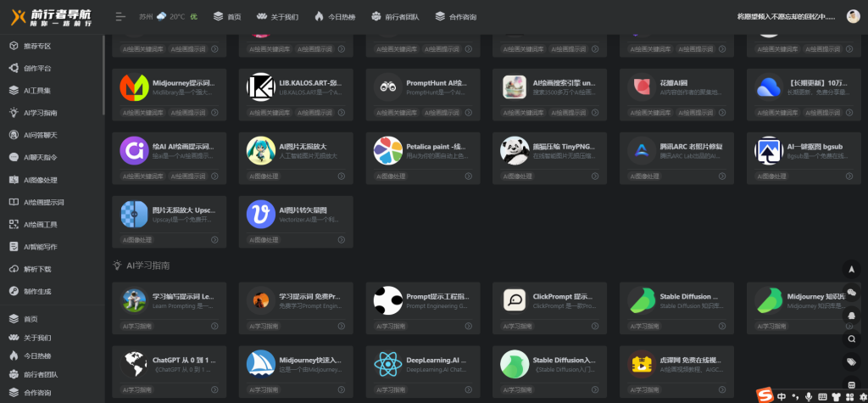
Task: Open AI图像处理 in the sidebar
Action: tap(40, 180)
